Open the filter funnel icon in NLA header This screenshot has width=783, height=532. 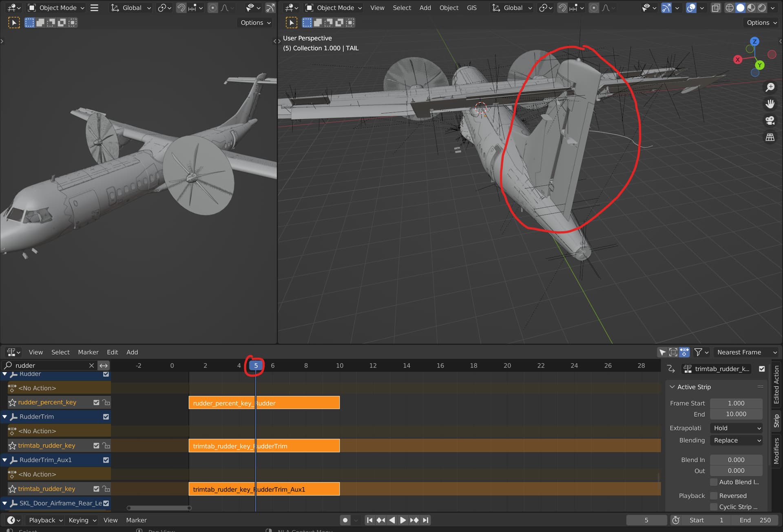(698, 352)
